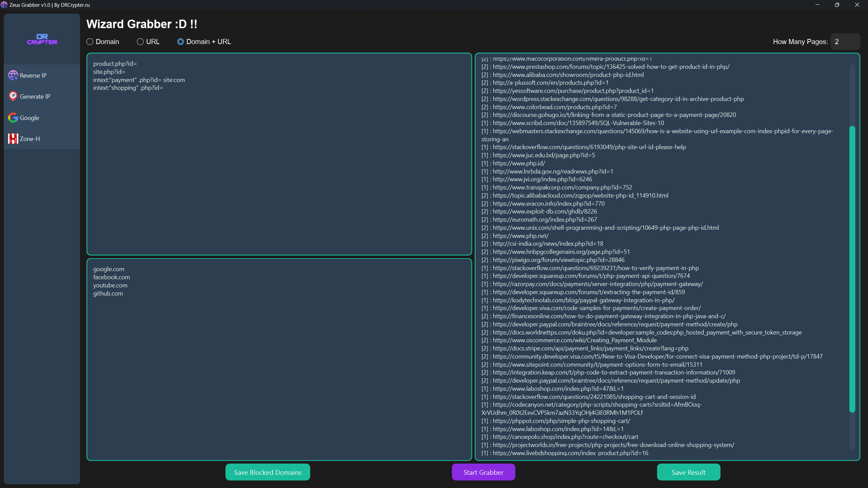Image resolution: width=868 pixels, height=488 pixels.
Task: Click the paypal braintree result entry
Action: click(614, 324)
